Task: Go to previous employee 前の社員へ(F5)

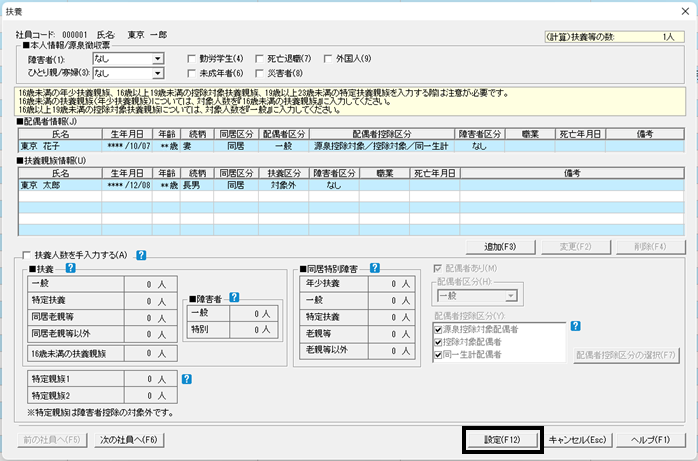Action: point(52,440)
